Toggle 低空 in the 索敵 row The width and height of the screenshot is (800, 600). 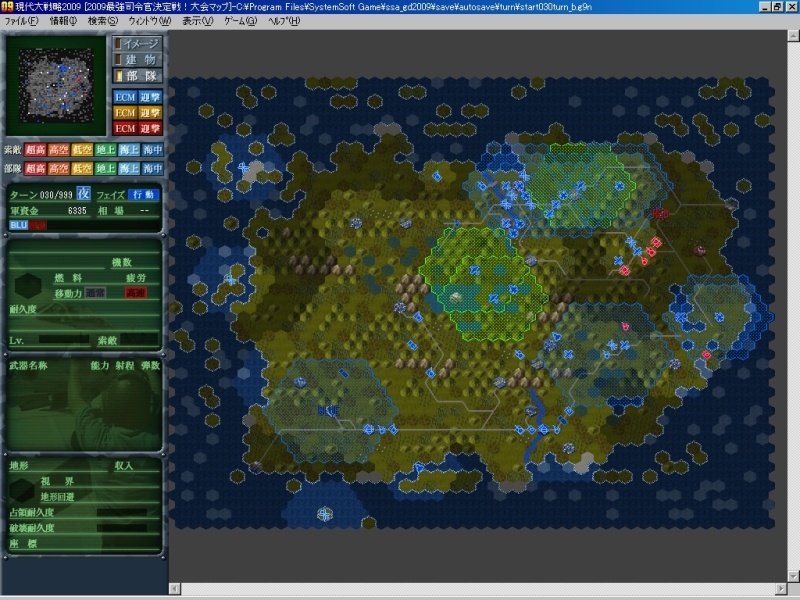(x=82, y=149)
